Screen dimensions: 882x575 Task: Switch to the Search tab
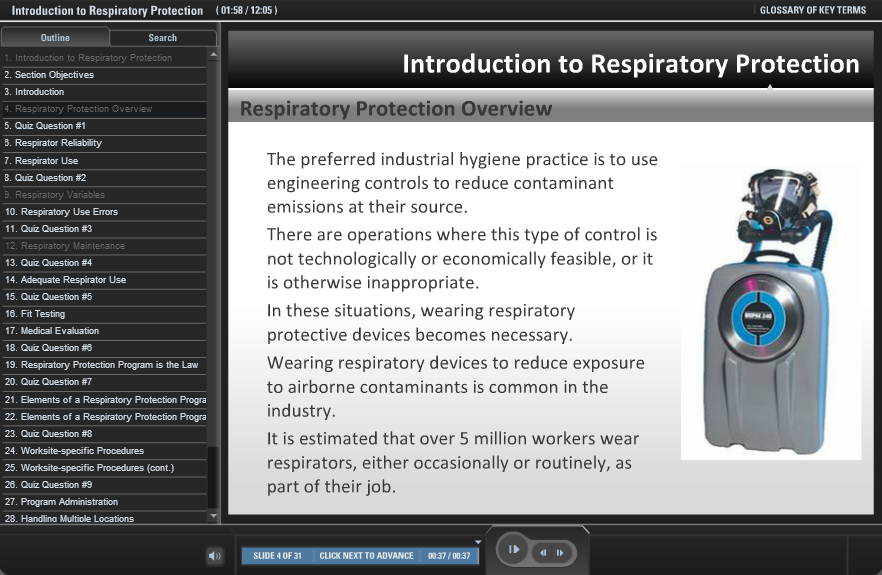pos(162,38)
